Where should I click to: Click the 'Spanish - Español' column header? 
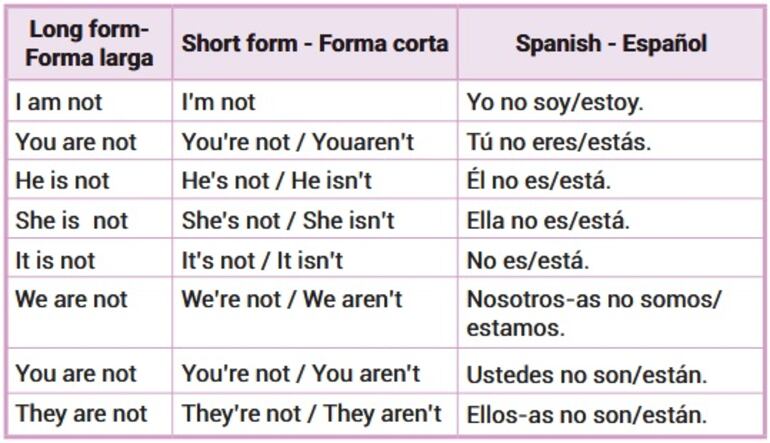coord(610,44)
